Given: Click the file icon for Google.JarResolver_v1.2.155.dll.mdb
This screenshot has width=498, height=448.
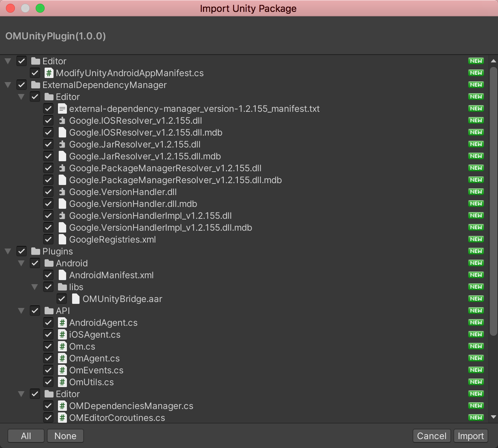Looking at the screenshot, I should tap(62, 156).
